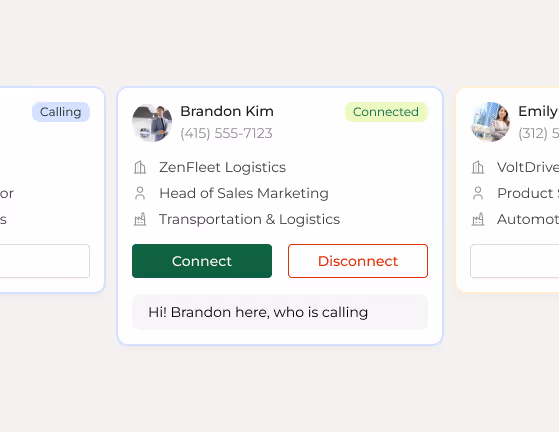
Task: Click the red Disconnect button
Action: [x=358, y=261]
